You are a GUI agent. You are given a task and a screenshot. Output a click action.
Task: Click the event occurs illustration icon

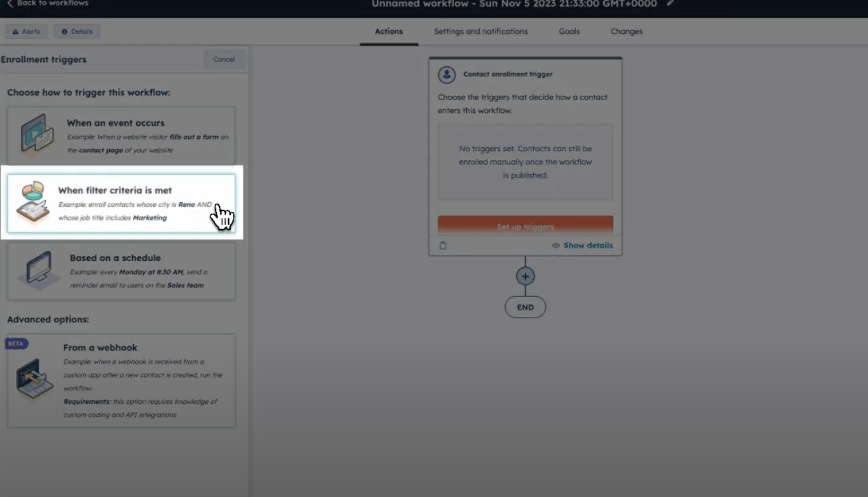pos(37,133)
